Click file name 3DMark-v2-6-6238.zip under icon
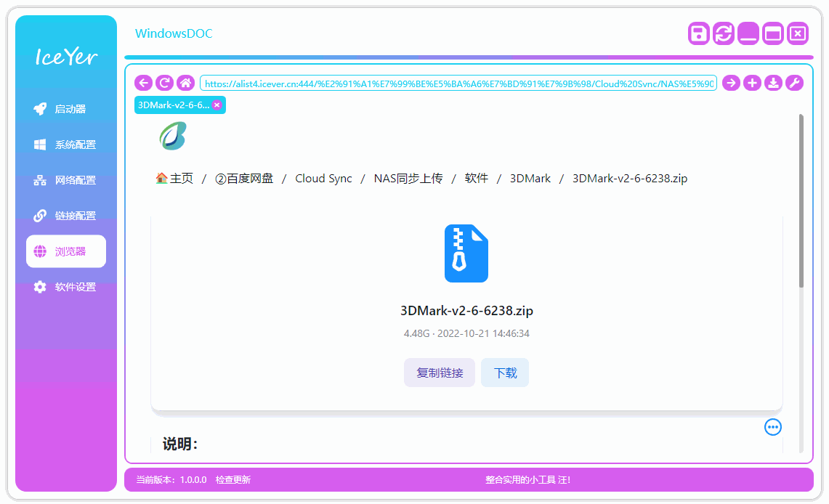 (x=466, y=311)
